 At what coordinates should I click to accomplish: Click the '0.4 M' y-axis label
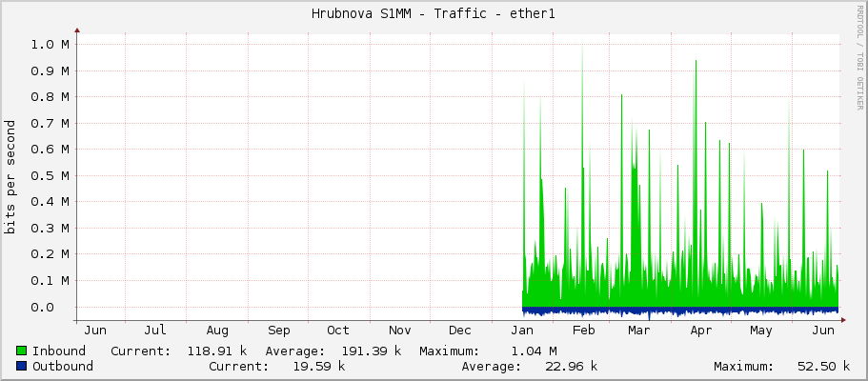click(x=50, y=202)
